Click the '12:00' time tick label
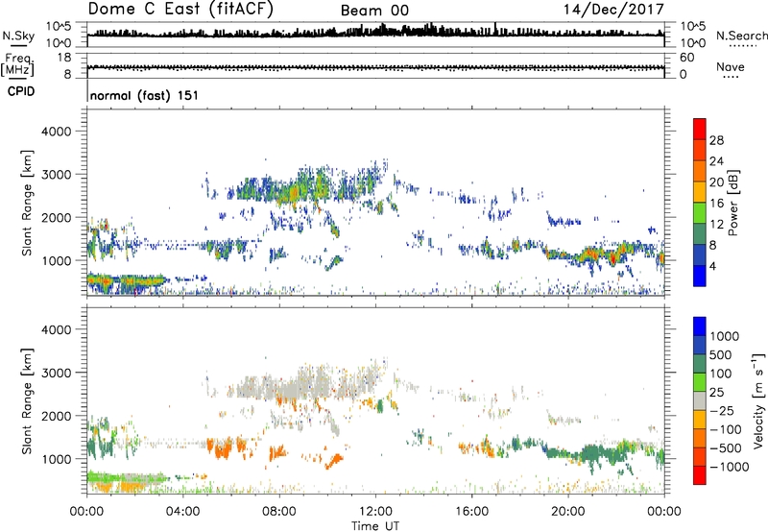This screenshot has width=768, height=532. 375,511
